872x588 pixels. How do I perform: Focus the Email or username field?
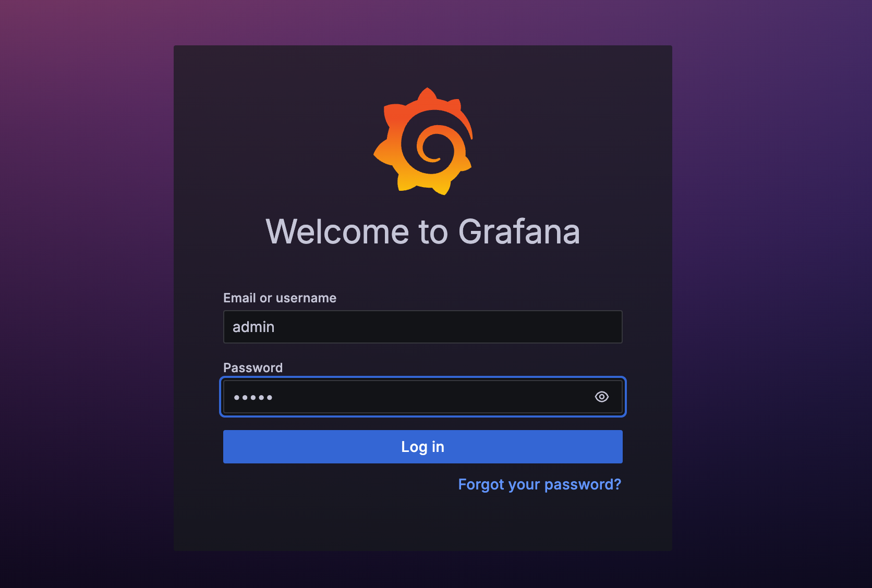click(422, 327)
